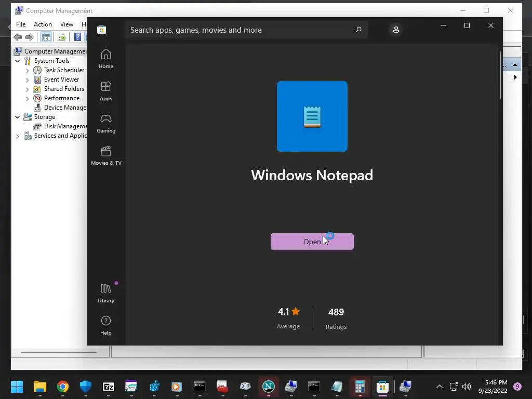The image size is (532, 399).
Task: Select Device Manager in tree
Action: coord(65,108)
